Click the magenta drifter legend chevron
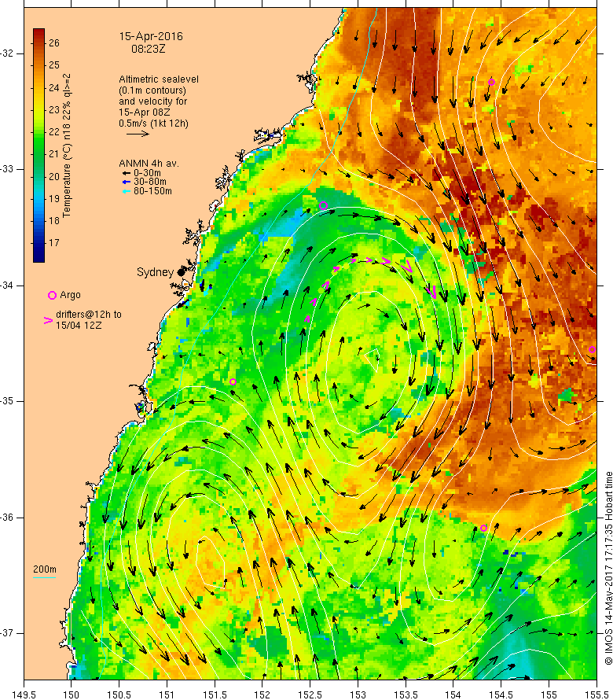The height and width of the screenshot is (700, 613). pyautogui.click(x=48, y=321)
